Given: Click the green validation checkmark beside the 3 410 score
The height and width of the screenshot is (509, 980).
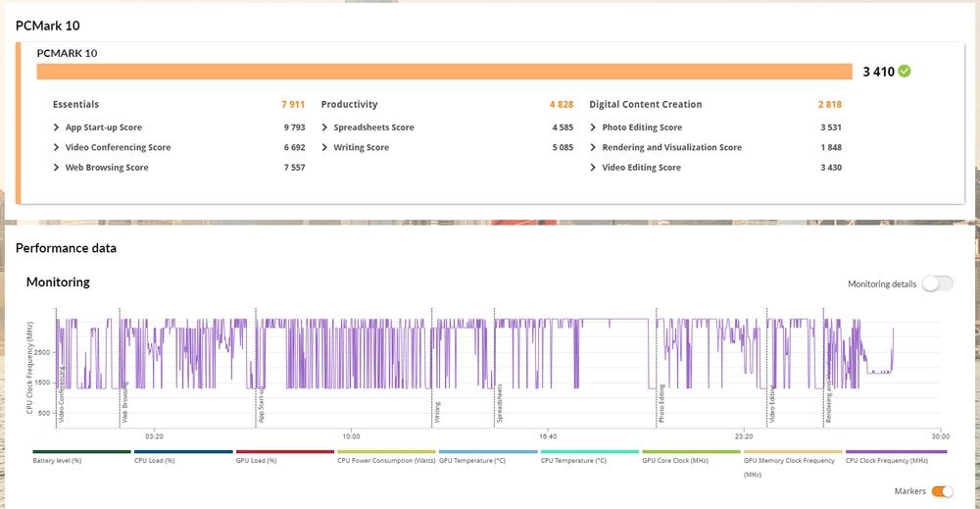Looking at the screenshot, I should [905, 72].
